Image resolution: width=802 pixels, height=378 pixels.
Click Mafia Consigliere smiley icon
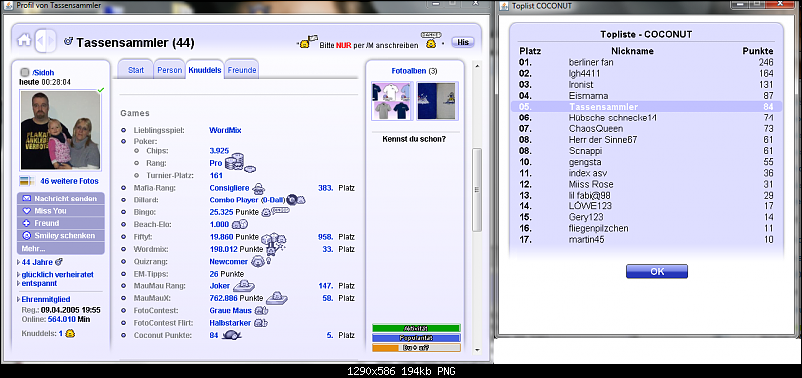click(x=258, y=188)
